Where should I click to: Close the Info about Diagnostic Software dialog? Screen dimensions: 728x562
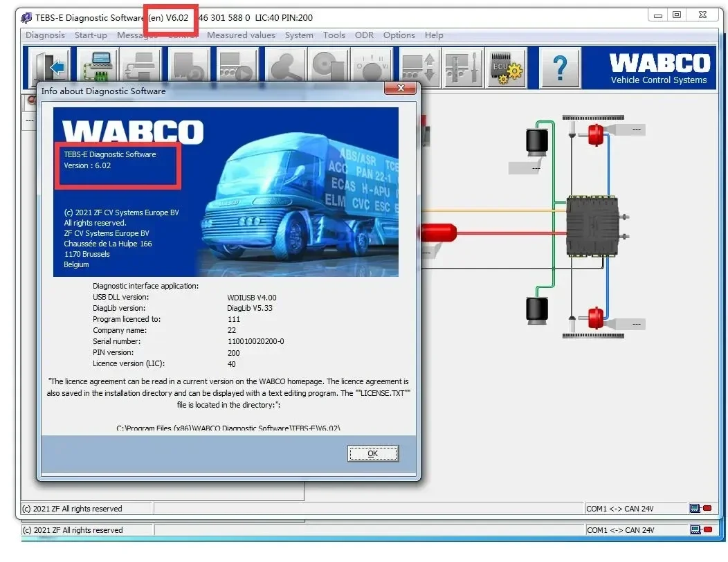(401, 88)
